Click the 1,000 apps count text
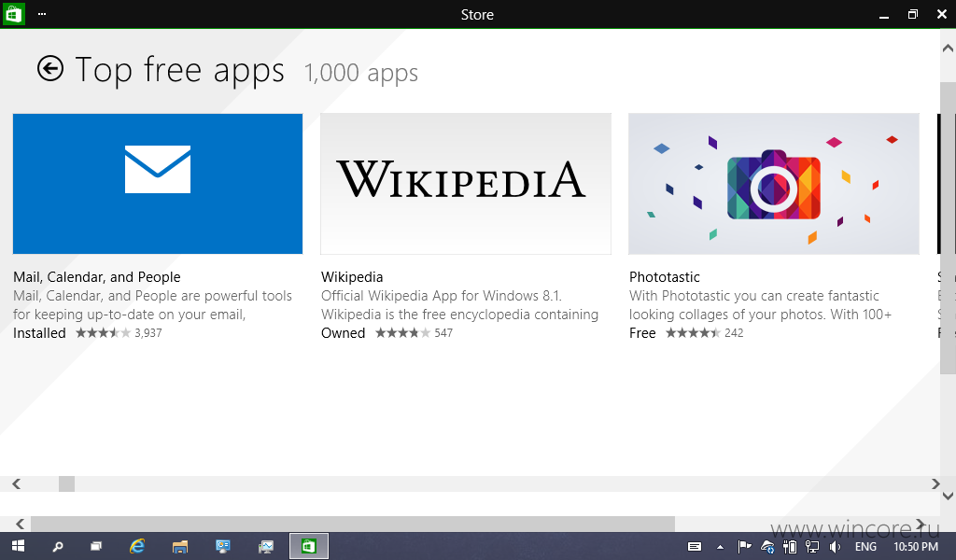Viewport: 956px width, 560px height. point(361,73)
